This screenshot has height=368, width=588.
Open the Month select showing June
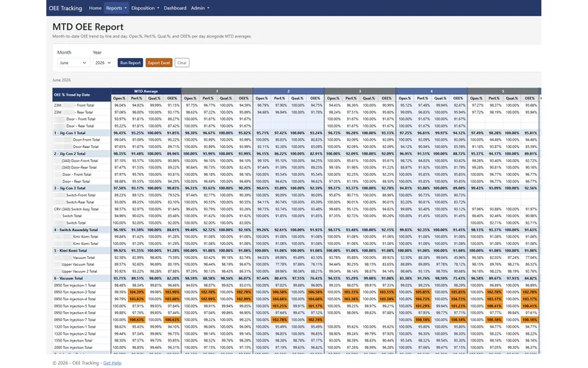(73, 63)
